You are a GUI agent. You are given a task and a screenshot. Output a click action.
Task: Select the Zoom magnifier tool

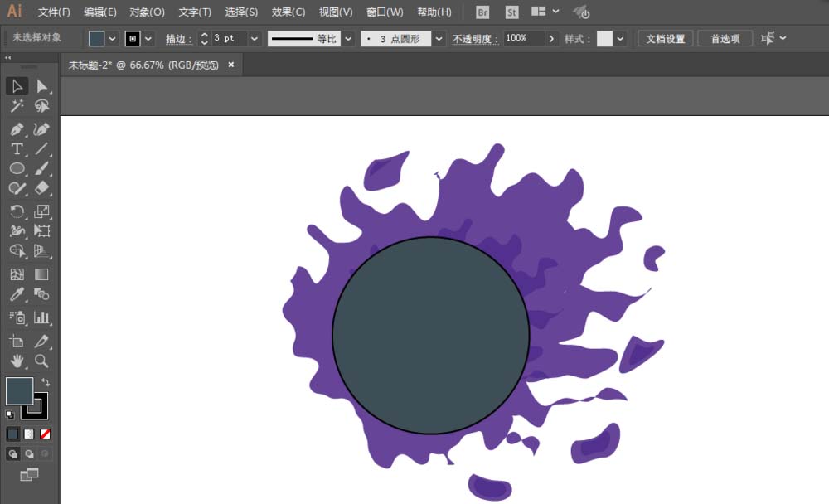pyautogui.click(x=41, y=361)
